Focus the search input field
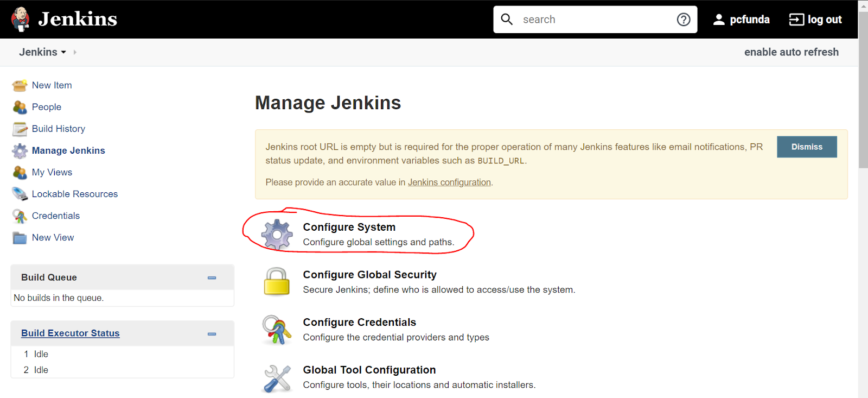868x398 pixels. (595, 20)
